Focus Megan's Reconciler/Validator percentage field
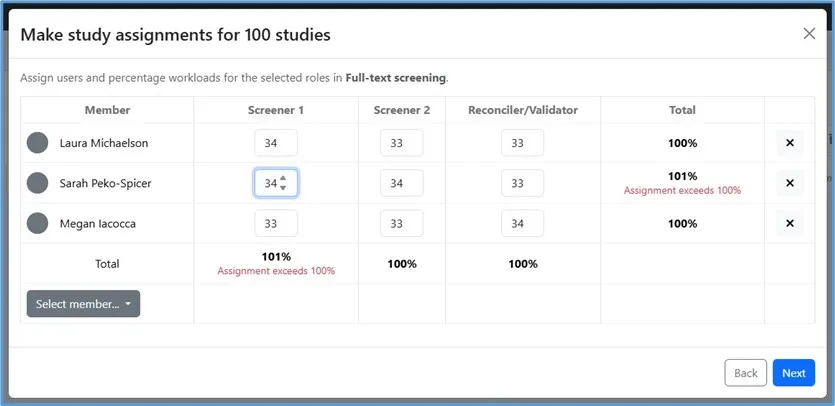 click(x=522, y=224)
